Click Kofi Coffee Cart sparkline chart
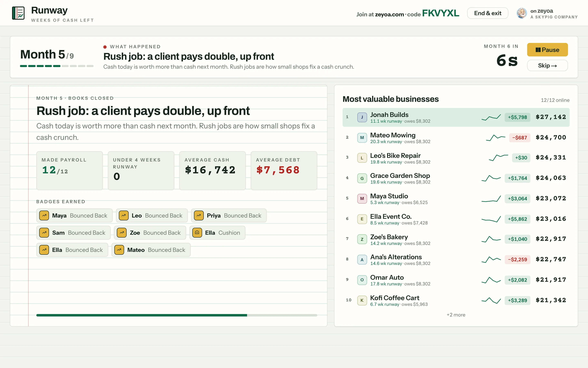The height and width of the screenshot is (368, 588). (x=491, y=300)
